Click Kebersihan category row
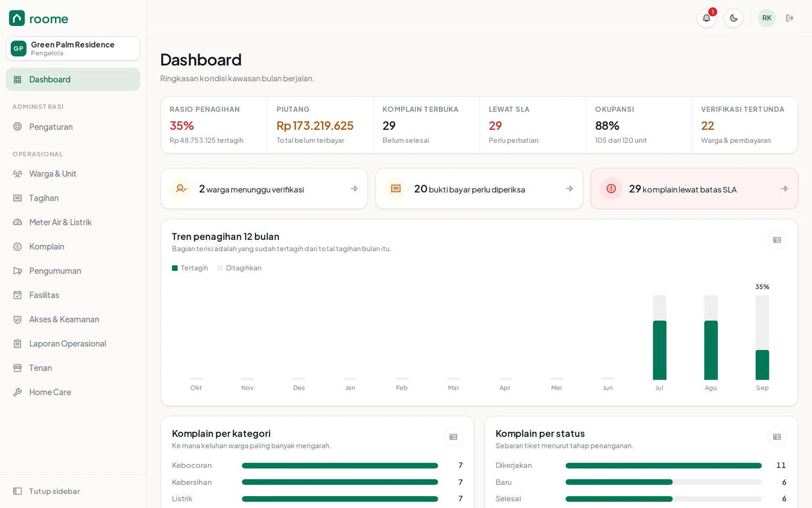This screenshot has height=508, width=812. tap(317, 482)
